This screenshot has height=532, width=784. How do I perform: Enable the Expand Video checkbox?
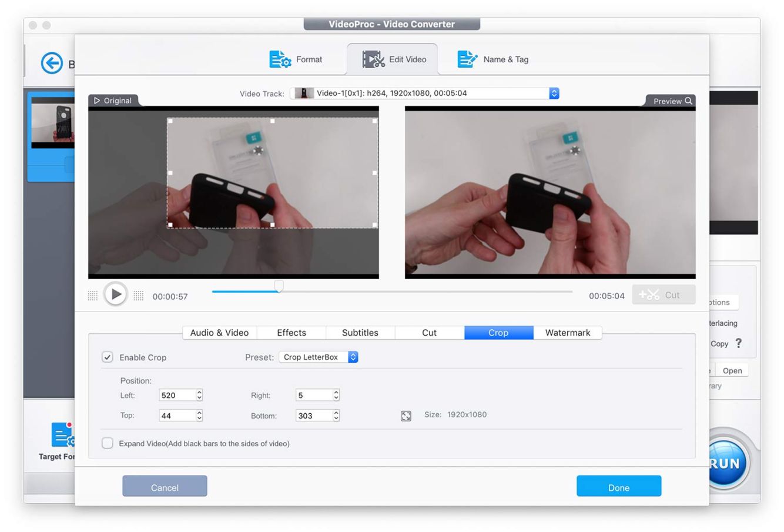coord(108,443)
